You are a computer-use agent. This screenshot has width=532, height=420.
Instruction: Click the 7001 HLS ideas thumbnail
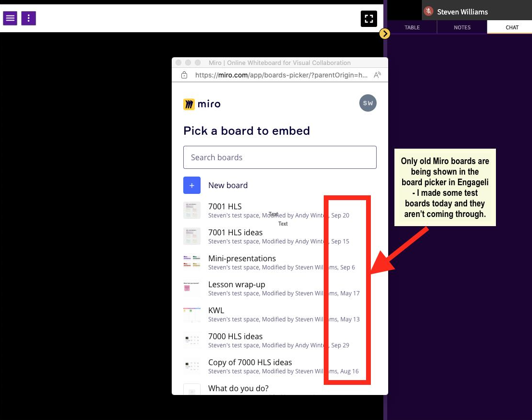point(192,237)
